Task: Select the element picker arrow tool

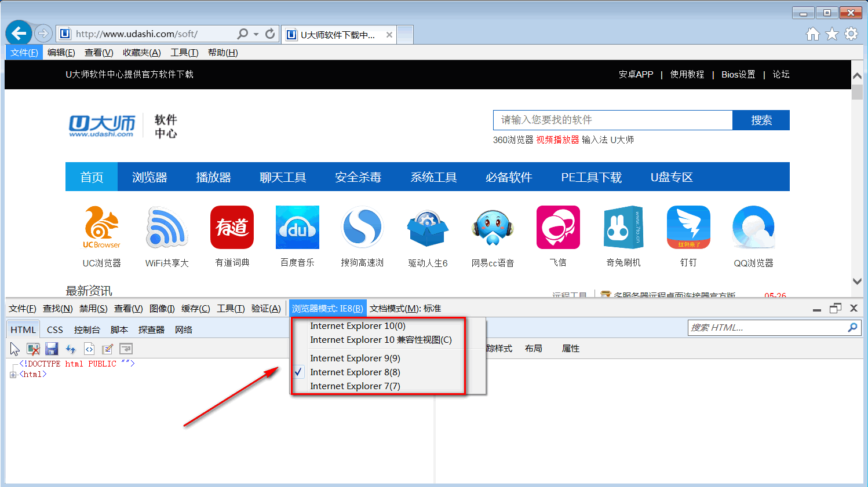Action: [x=15, y=349]
